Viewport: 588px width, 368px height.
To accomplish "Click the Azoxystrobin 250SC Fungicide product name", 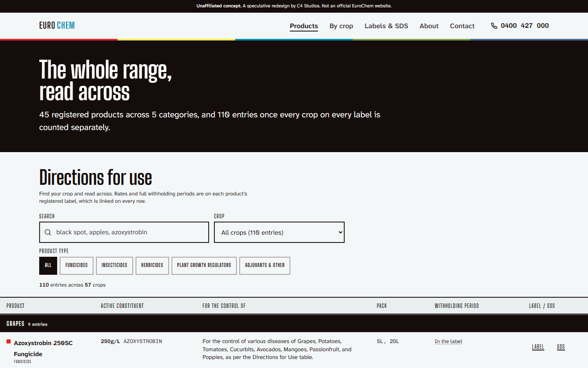I will click(43, 348).
